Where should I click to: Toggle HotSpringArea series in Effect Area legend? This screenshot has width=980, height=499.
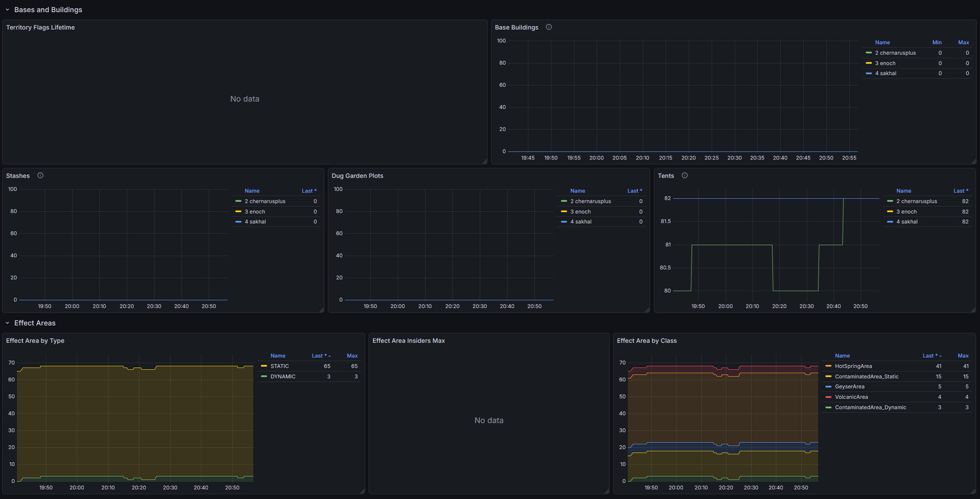[853, 366]
